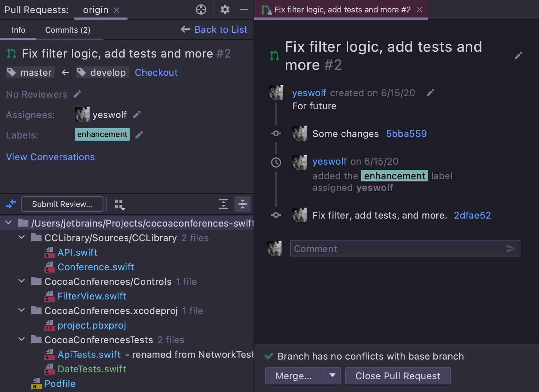Image resolution: width=539 pixels, height=392 pixels.
Task: Open the Merge button dropdown arrow
Action: click(333, 376)
